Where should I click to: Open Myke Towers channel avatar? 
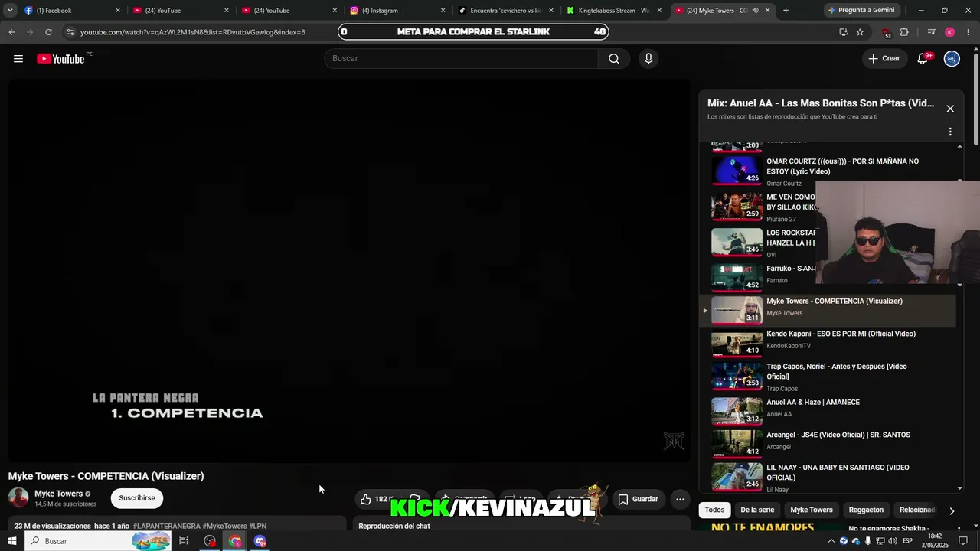click(x=18, y=498)
